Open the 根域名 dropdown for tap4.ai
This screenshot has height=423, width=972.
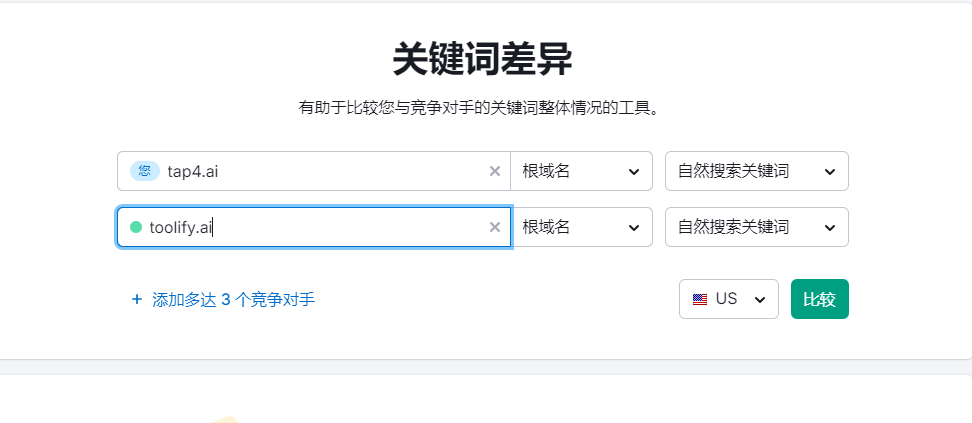(581, 171)
